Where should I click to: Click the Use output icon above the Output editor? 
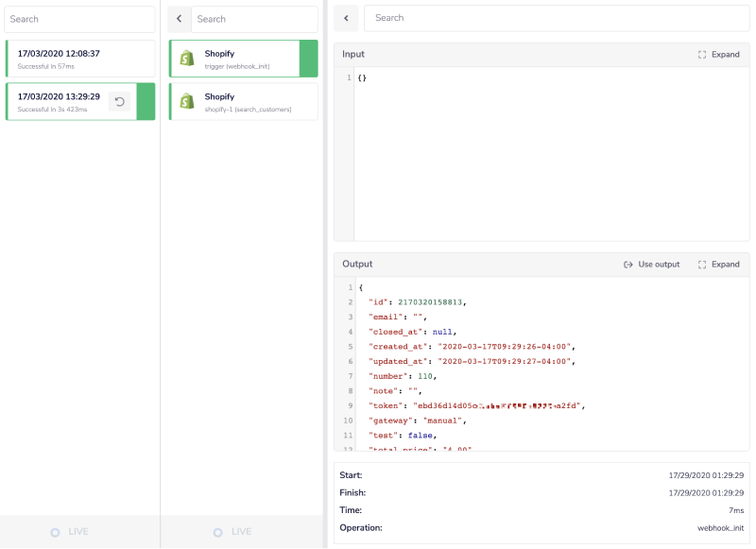point(629,264)
